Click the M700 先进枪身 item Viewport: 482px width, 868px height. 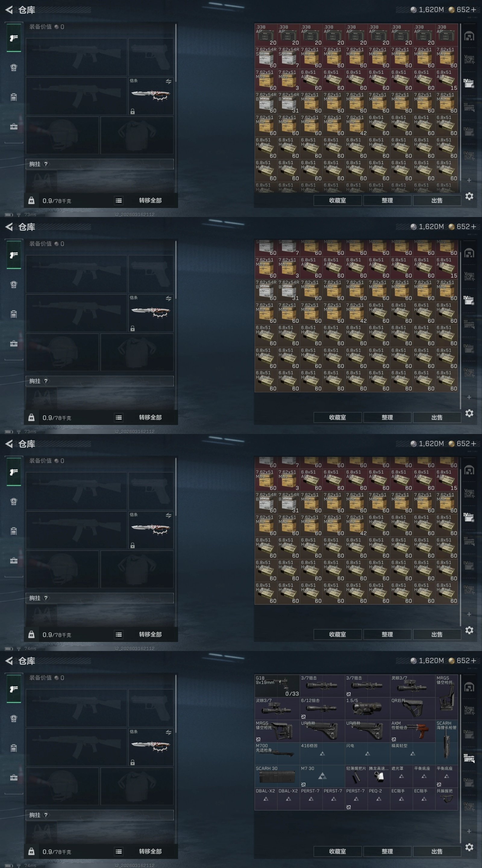[277, 753]
